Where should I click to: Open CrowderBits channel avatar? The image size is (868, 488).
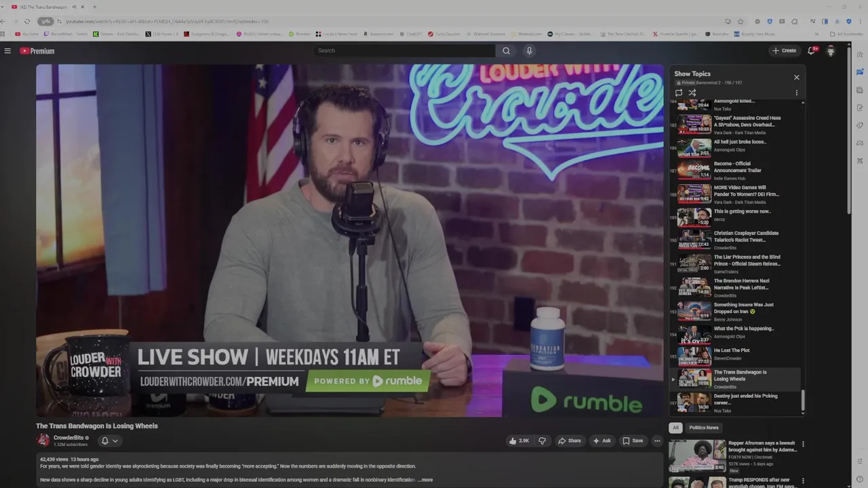pos(43,441)
